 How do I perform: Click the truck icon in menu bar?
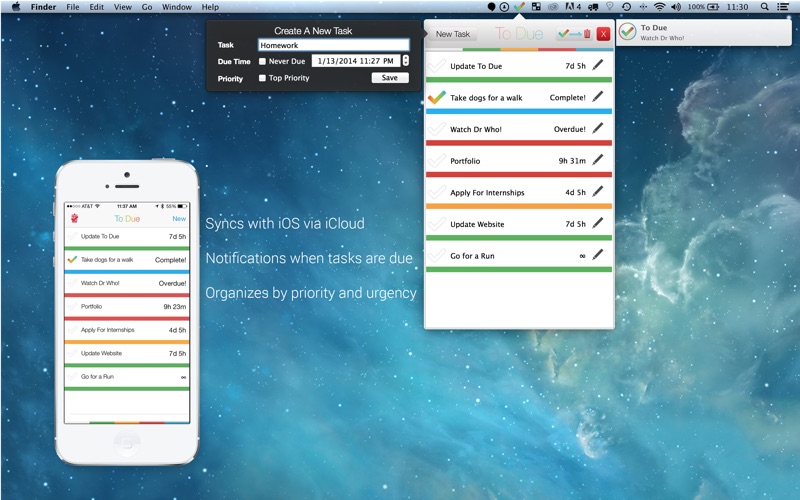[593, 7]
